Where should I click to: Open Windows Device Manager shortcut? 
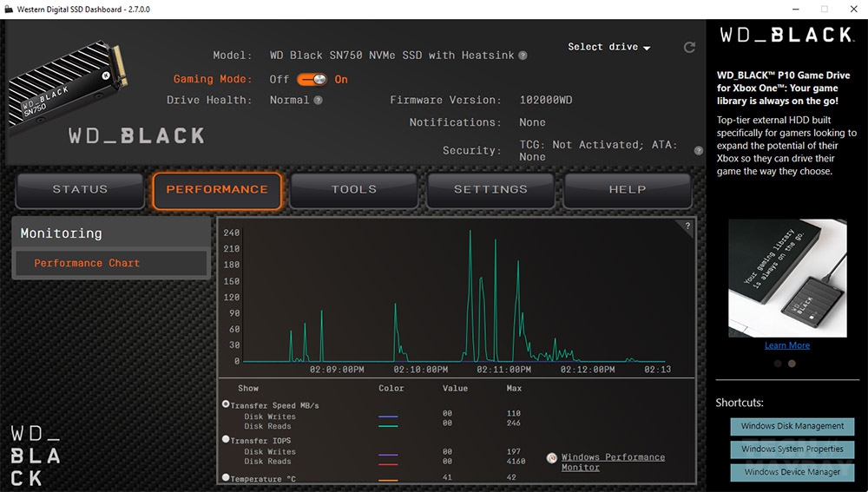(x=792, y=472)
